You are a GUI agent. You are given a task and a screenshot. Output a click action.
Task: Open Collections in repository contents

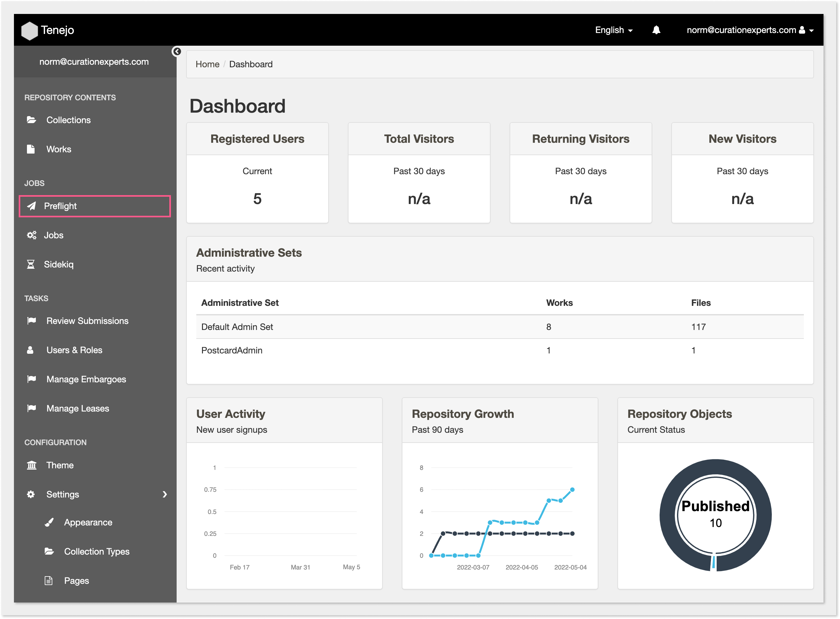pyautogui.click(x=68, y=119)
